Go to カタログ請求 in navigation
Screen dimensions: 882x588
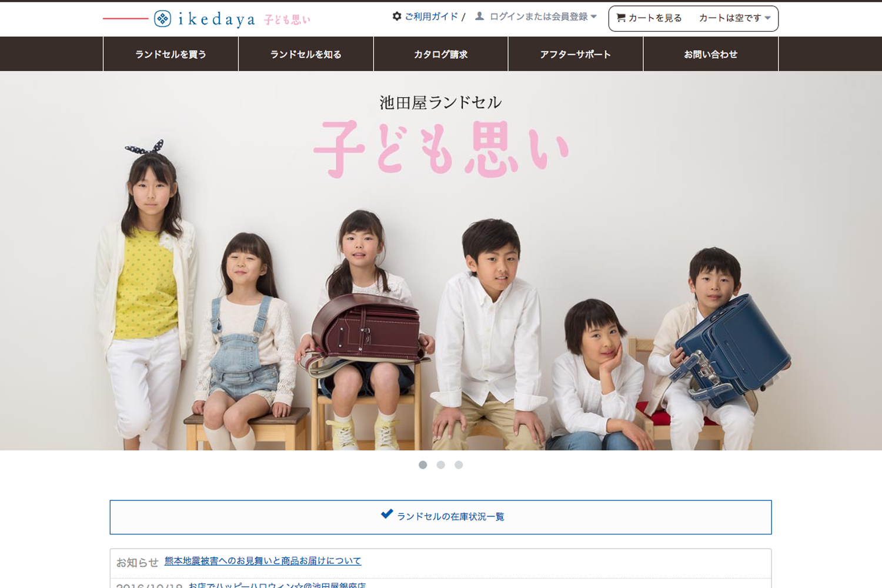coord(440,54)
